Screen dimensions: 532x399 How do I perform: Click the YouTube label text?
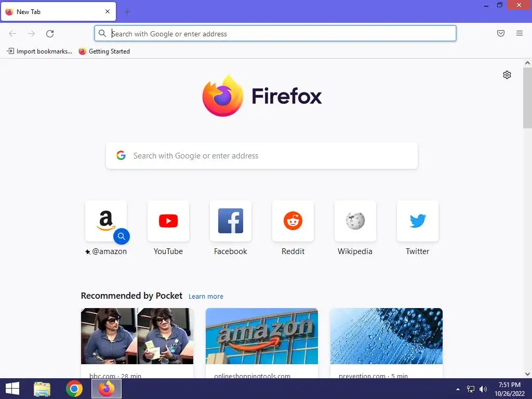(168, 251)
